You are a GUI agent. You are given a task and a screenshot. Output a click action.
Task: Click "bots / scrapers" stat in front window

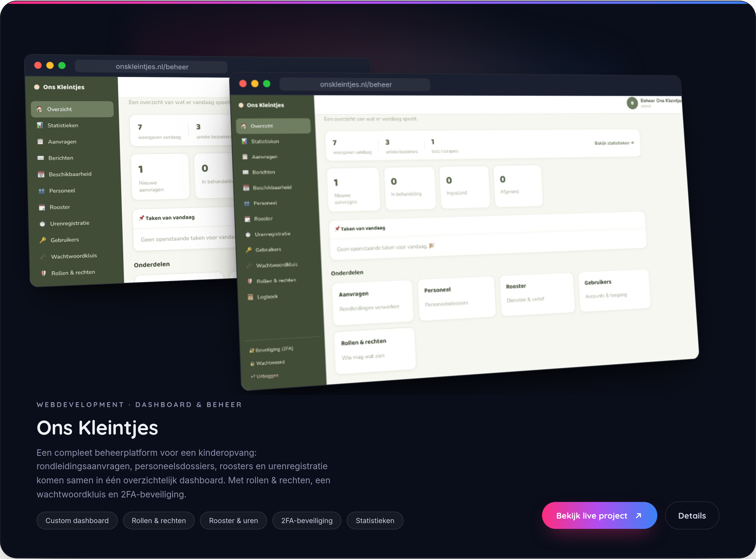(x=444, y=146)
